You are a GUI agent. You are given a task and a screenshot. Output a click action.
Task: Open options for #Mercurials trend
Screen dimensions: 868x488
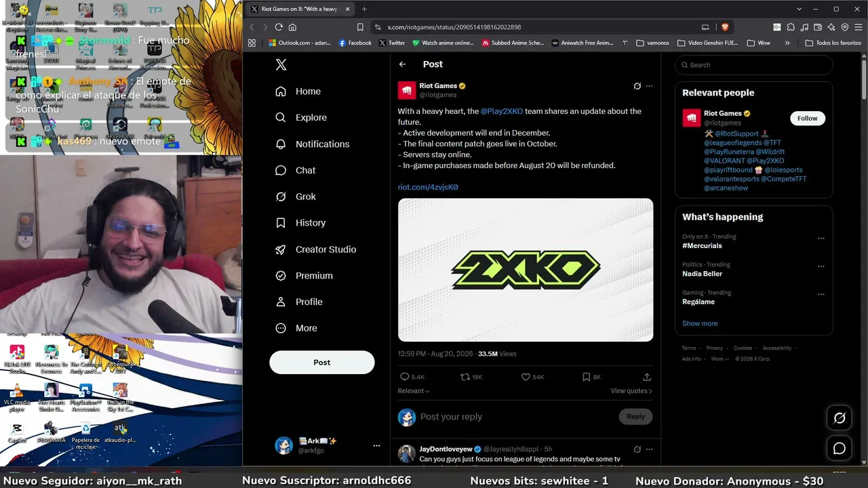821,239
